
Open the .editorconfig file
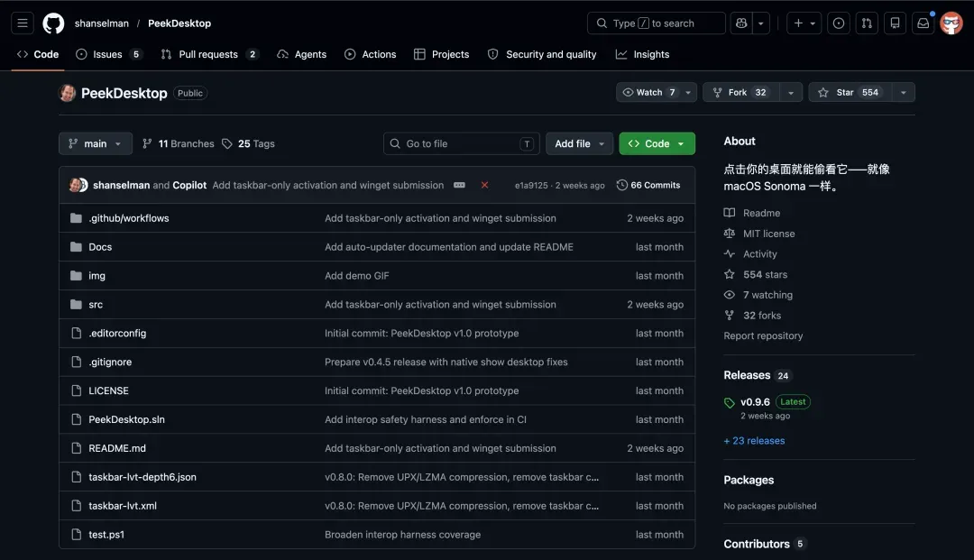click(117, 333)
